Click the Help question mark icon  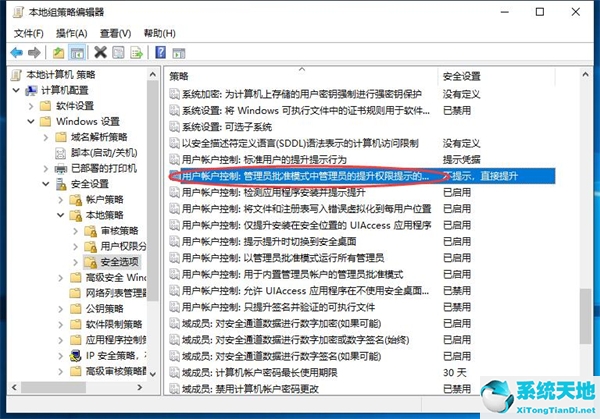pyautogui.click(x=161, y=52)
